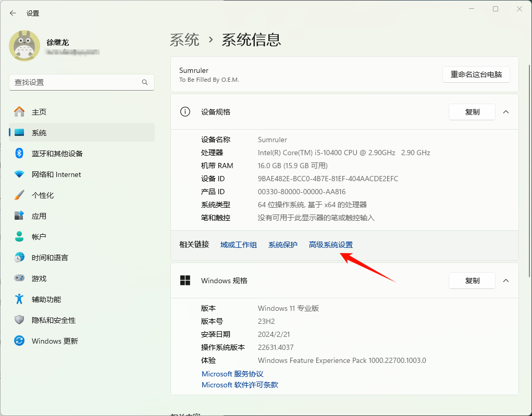Open the 主页 home icon

click(19, 112)
